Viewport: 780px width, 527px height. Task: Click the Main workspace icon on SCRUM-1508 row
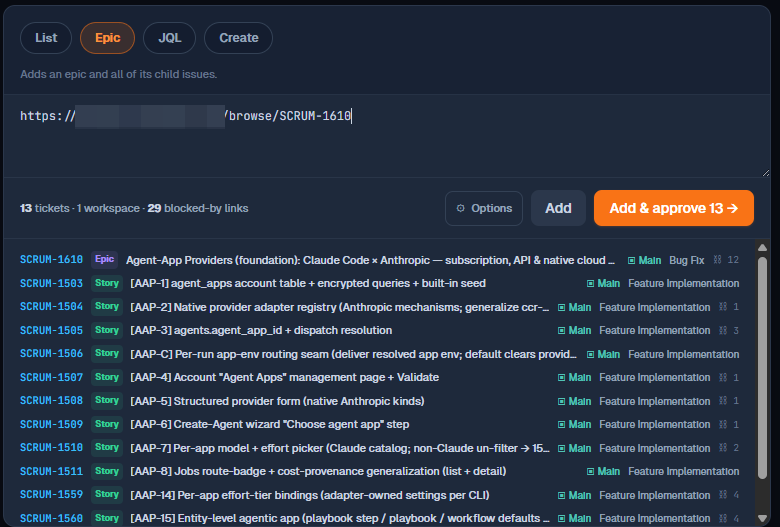561,402
